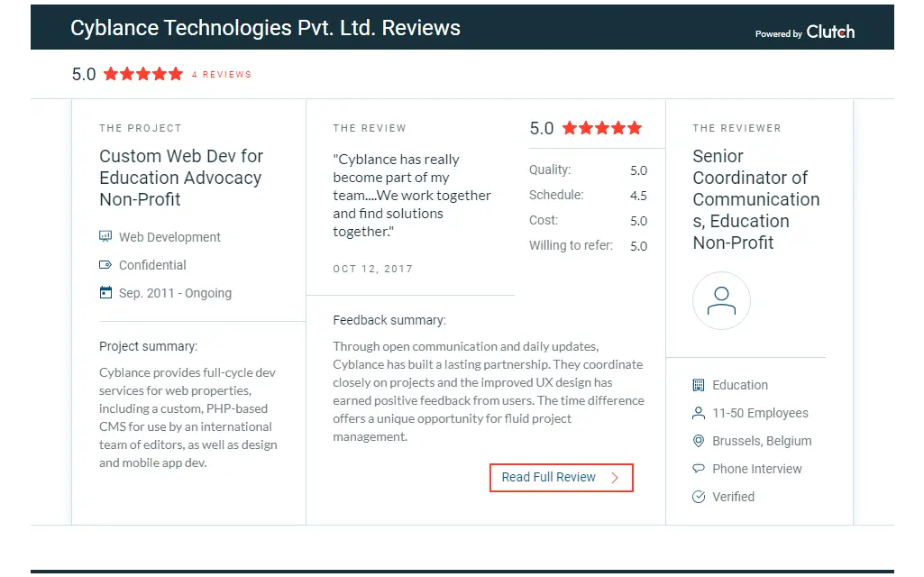Click the Oct 12, 2017 review date

(x=372, y=269)
